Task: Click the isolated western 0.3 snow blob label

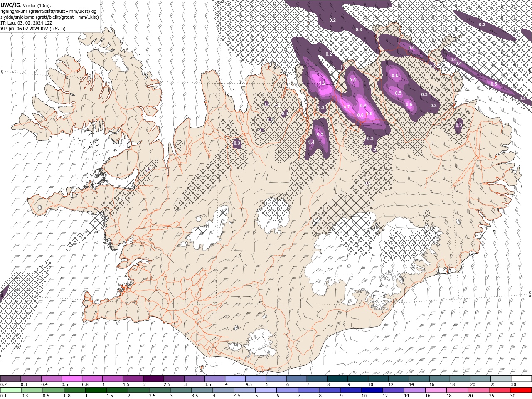Action: tap(237, 143)
